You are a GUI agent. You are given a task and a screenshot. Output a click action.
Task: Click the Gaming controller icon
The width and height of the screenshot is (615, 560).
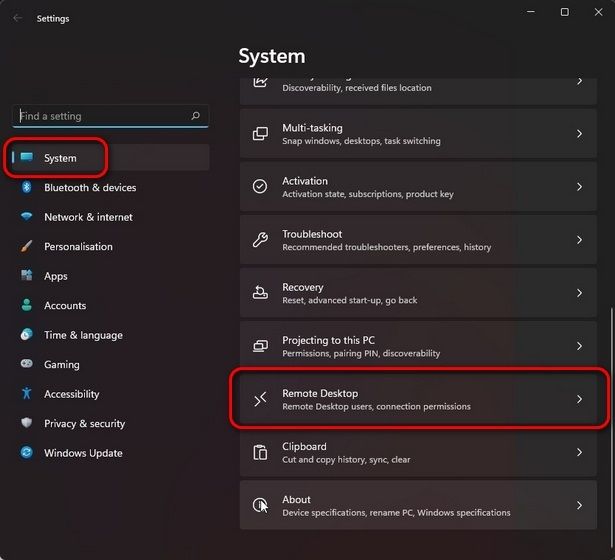pos(26,365)
